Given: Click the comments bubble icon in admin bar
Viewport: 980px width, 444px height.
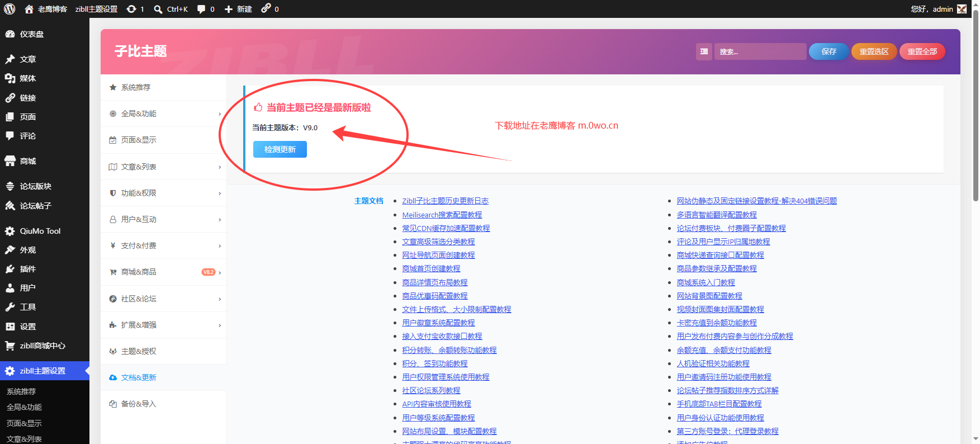Looking at the screenshot, I should tap(201, 9).
